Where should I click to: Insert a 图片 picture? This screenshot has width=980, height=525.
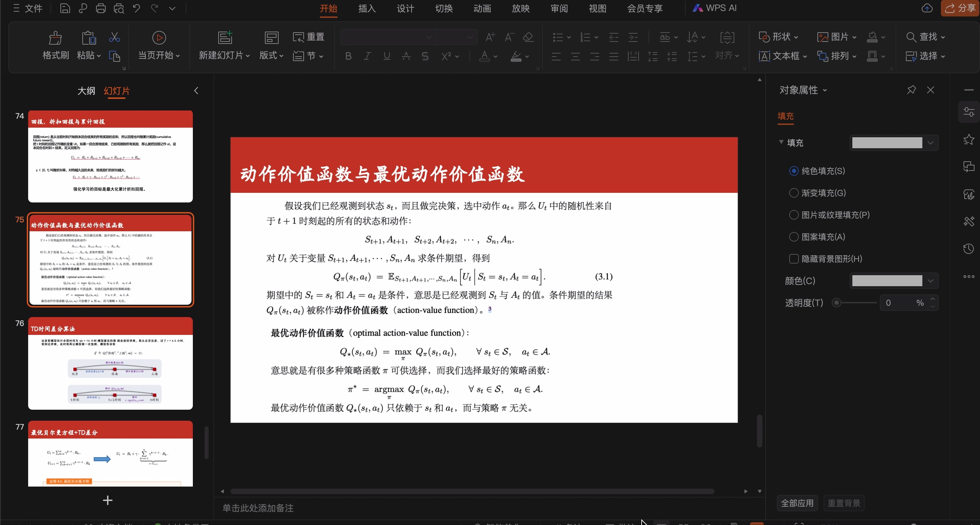pyautogui.click(x=837, y=36)
